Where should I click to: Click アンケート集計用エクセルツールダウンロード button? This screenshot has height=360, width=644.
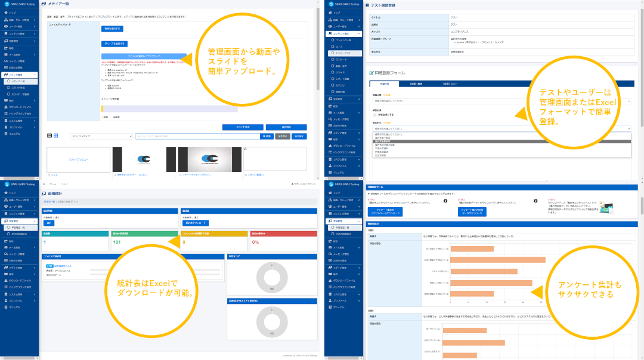pyautogui.click(x=385, y=211)
